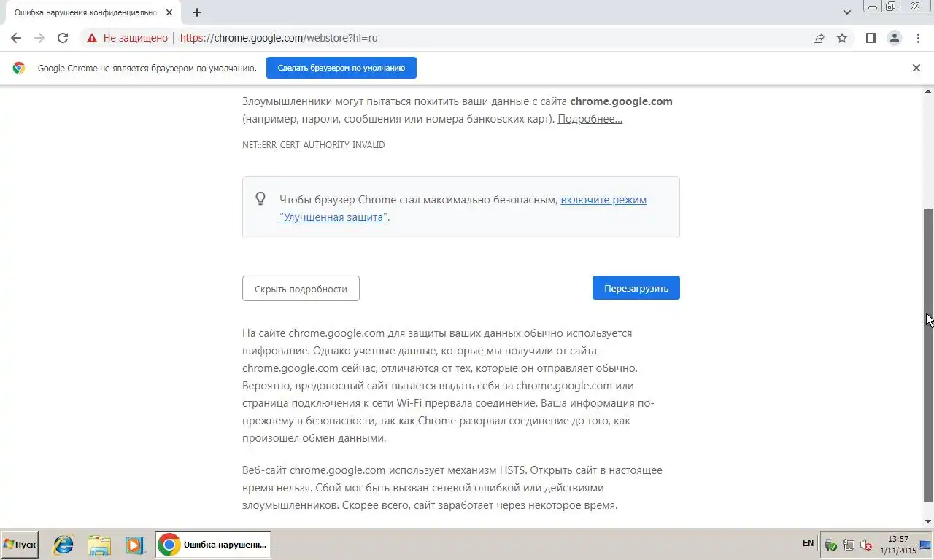Click 'Скрыть подробности' button
This screenshot has height=560, width=934.
pos(301,289)
